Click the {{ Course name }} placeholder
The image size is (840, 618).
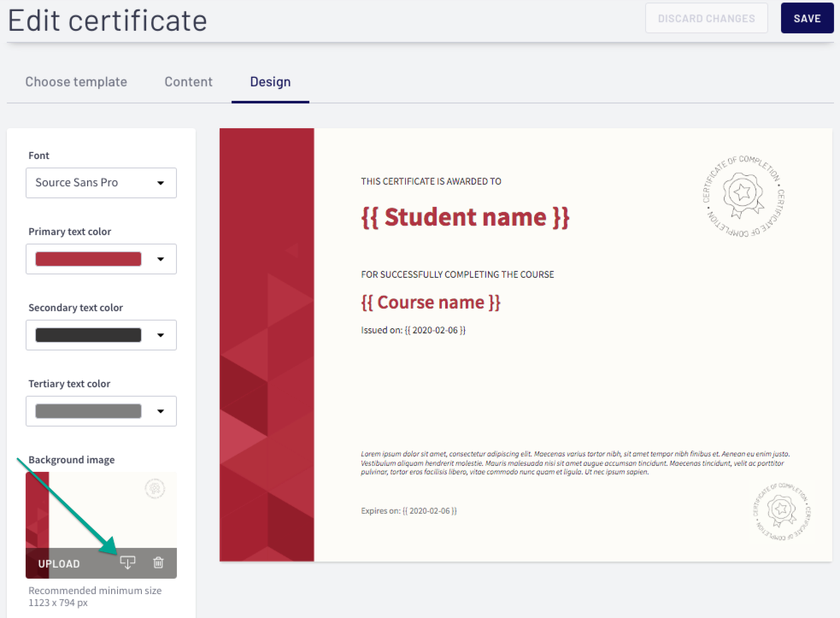431,303
